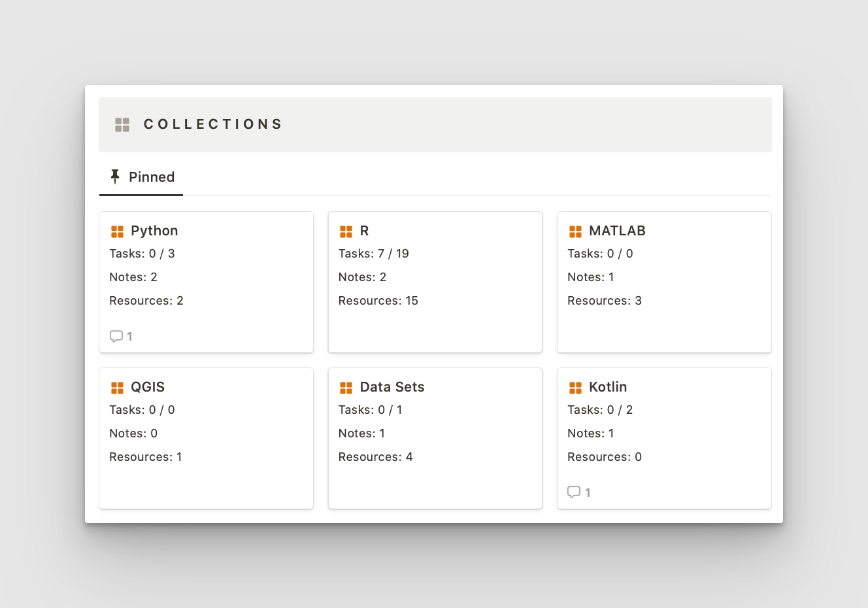Click "Tasks: 0 / 2" on Kotlin card
The width and height of the screenshot is (868, 608).
[x=600, y=410]
